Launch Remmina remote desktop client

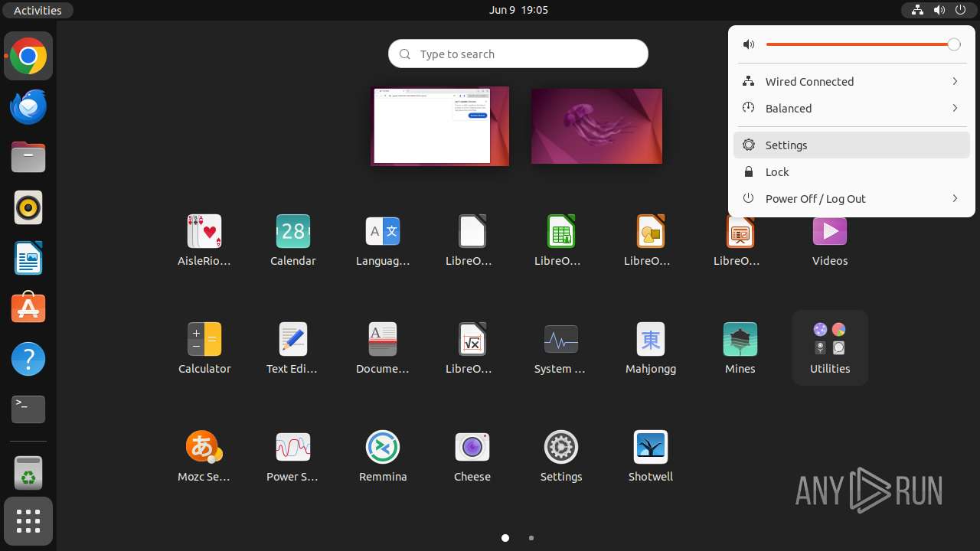tap(383, 456)
